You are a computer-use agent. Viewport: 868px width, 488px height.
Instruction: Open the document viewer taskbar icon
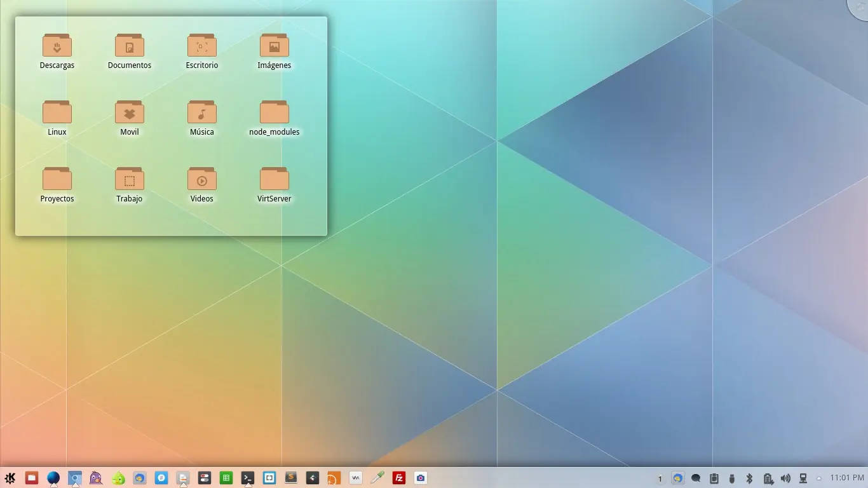tap(183, 478)
